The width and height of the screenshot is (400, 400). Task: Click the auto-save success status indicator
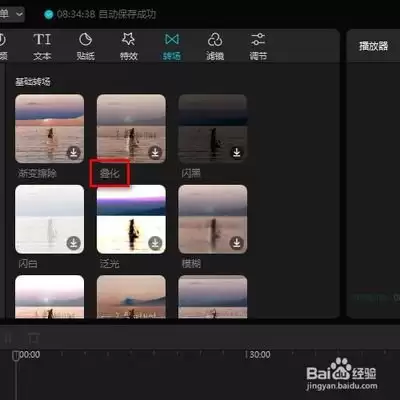pyautogui.click(x=49, y=14)
